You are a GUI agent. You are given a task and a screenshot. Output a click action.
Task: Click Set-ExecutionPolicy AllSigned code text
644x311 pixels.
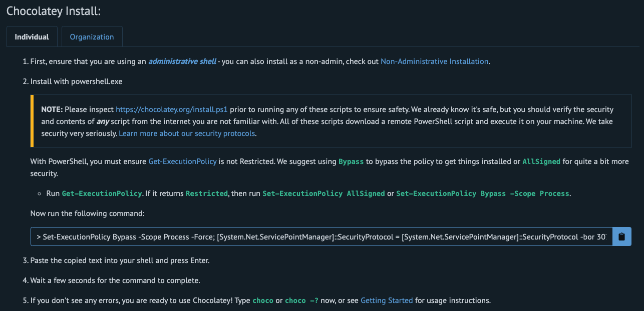pos(324,193)
